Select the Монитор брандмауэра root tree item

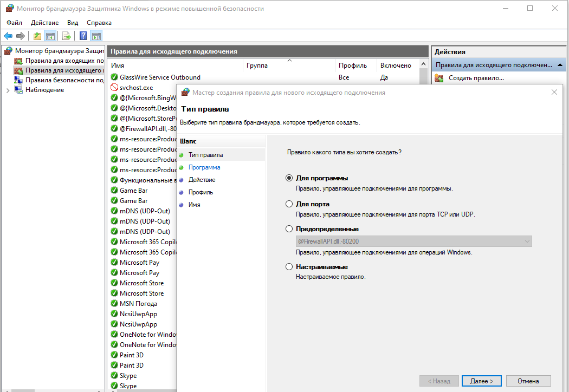coord(60,51)
